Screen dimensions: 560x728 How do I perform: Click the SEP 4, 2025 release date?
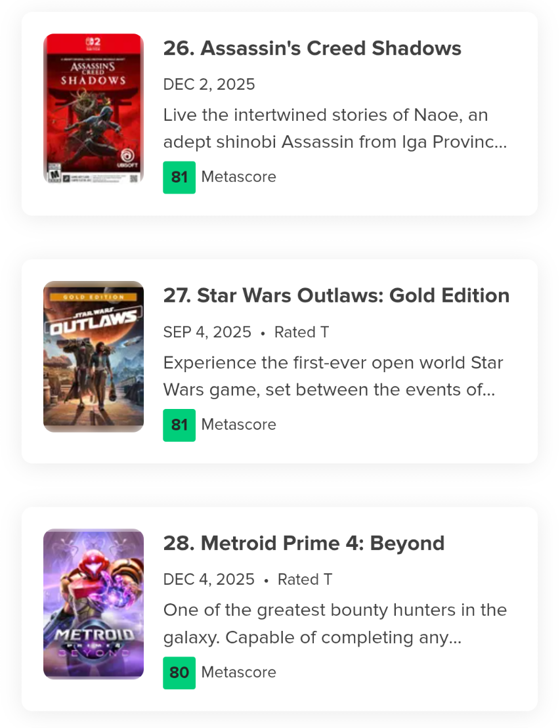tap(207, 332)
